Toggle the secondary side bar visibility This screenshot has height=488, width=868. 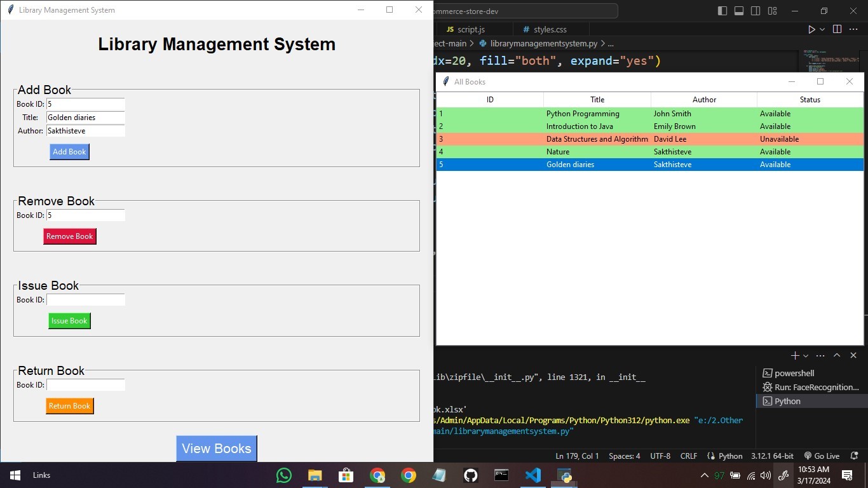pos(756,11)
